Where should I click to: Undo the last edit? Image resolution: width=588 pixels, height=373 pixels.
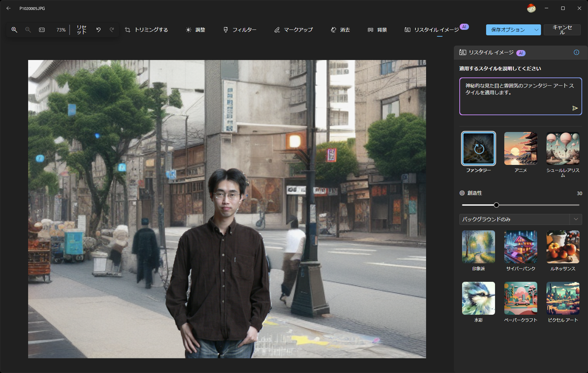coord(98,30)
